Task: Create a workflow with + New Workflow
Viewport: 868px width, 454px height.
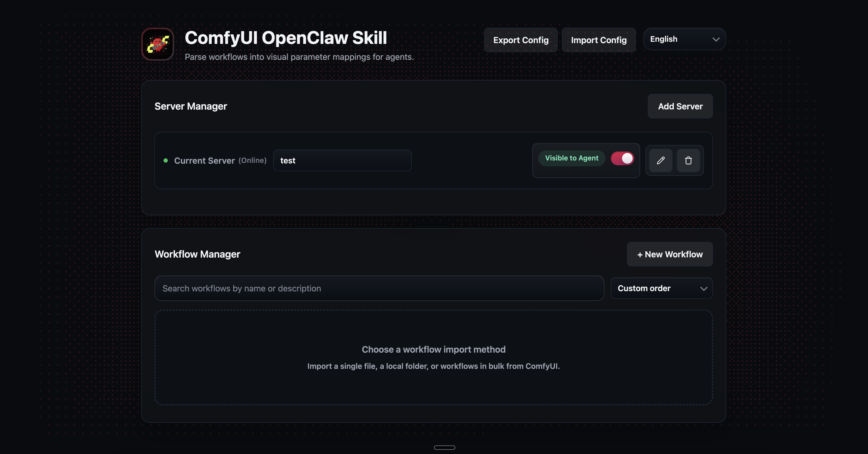Action: pos(670,254)
